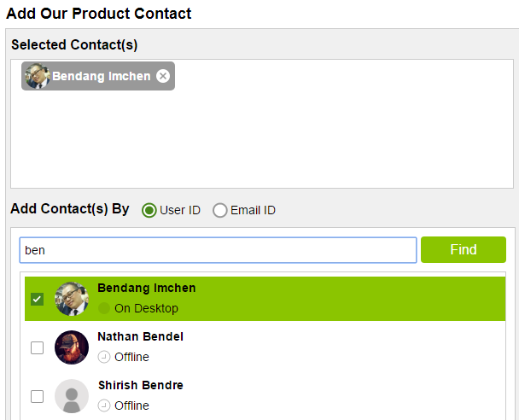Click Nathan Bendel's Offline clock icon
The image size is (519, 420).
tap(104, 357)
